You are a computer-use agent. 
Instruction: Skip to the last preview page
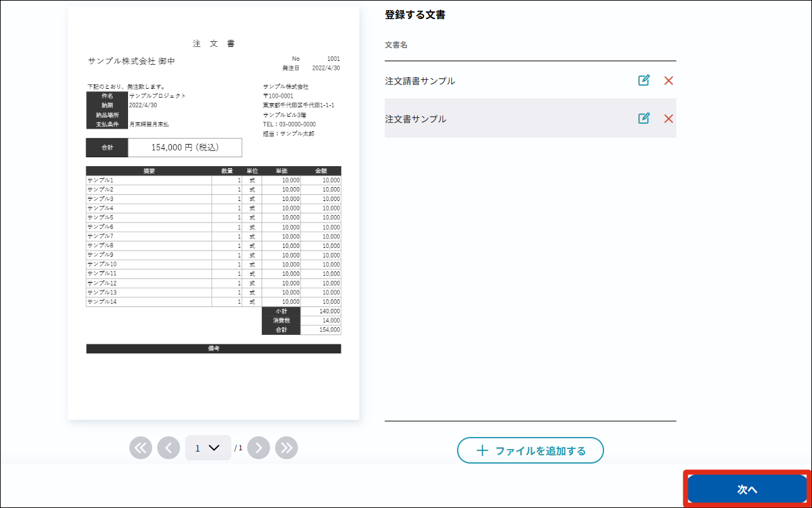click(x=287, y=448)
